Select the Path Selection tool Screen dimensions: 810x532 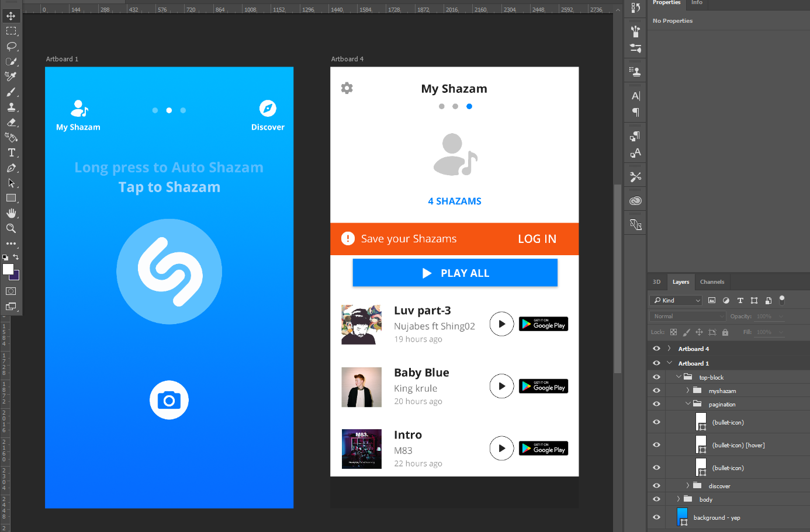click(x=11, y=183)
